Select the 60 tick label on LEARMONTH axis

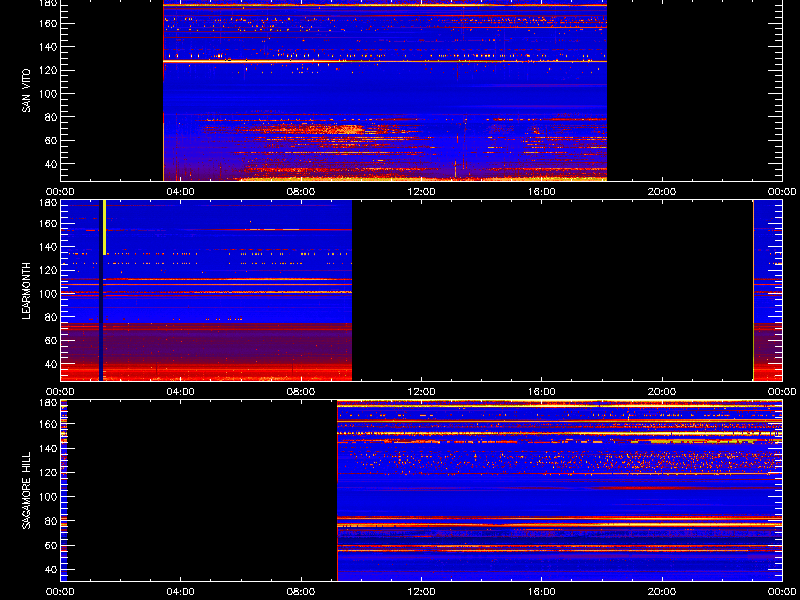click(51, 340)
